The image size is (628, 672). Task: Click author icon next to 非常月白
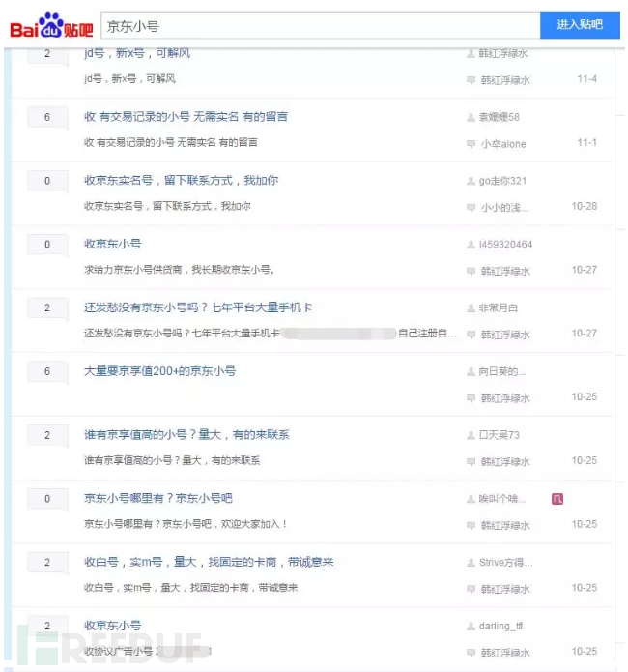[471, 307]
